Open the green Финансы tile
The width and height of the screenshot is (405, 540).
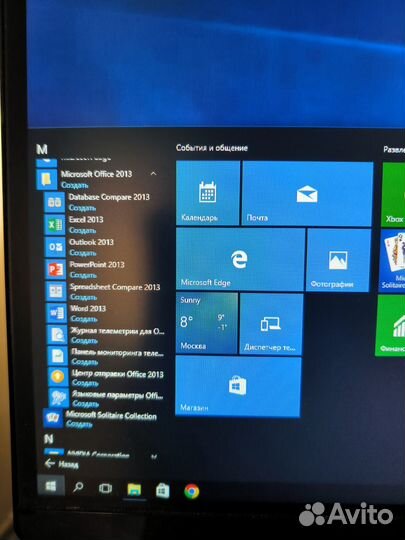point(391,325)
